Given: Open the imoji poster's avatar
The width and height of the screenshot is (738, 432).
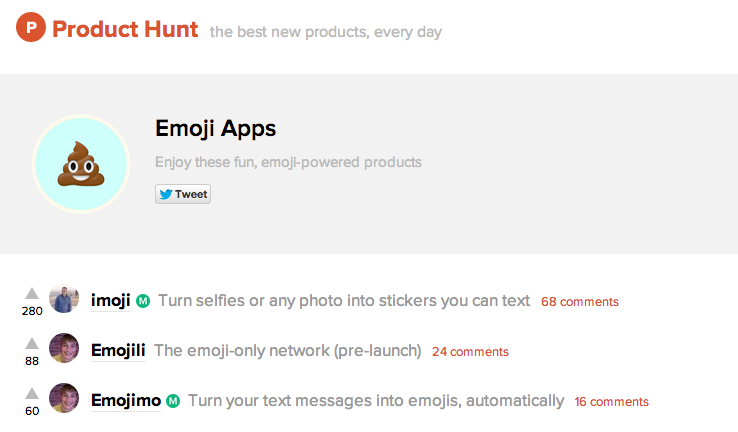Looking at the screenshot, I should 64,298.
